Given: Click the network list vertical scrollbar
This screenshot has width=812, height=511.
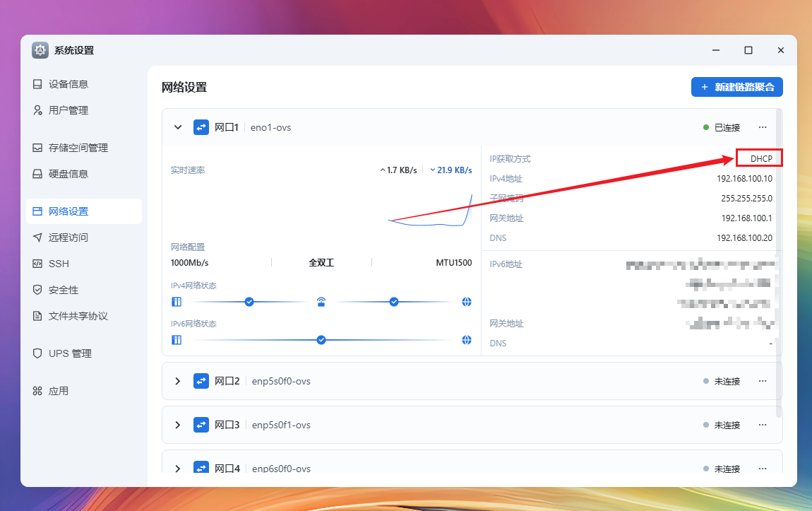Looking at the screenshot, I should coord(780,262).
